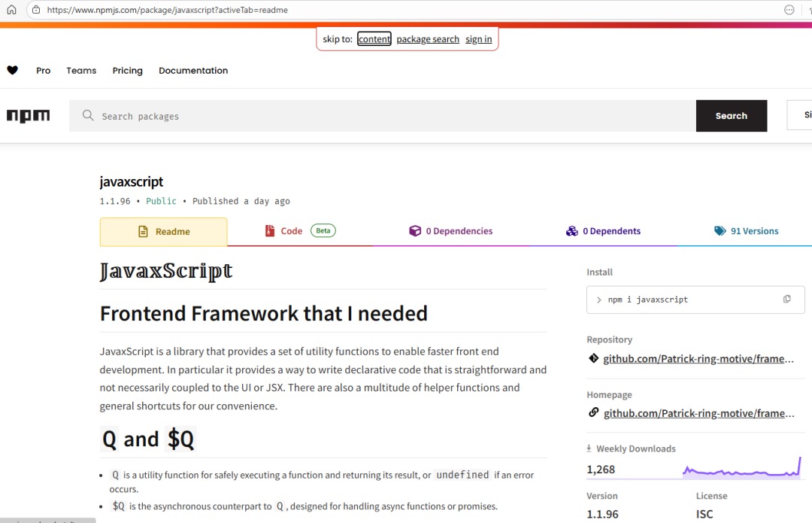Open the Repository GitHub link
The width and height of the screenshot is (812, 523).
coord(698,359)
